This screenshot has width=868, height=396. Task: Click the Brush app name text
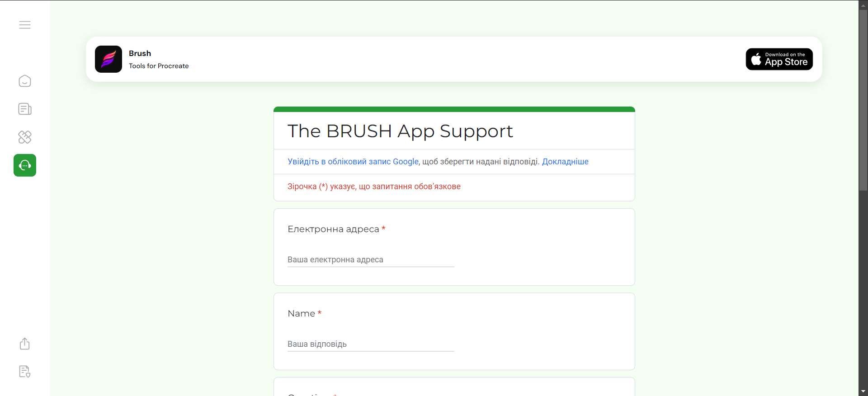click(x=140, y=53)
